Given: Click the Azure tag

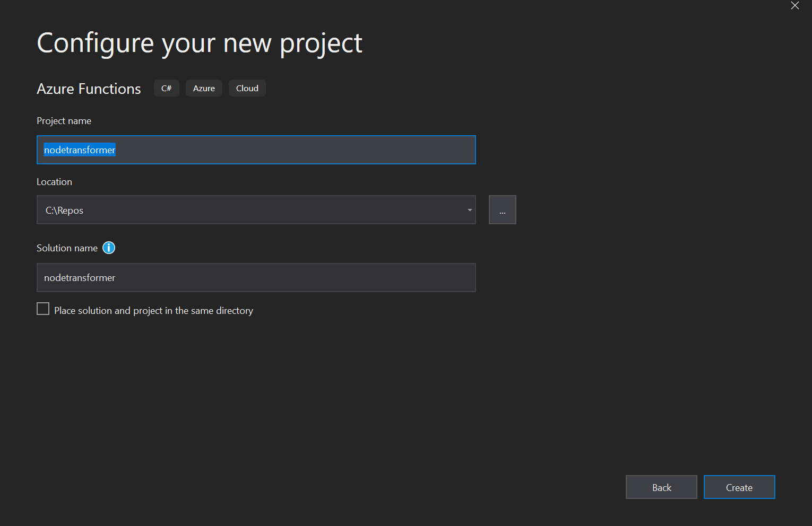Looking at the screenshot, I should tap(204, 88).
